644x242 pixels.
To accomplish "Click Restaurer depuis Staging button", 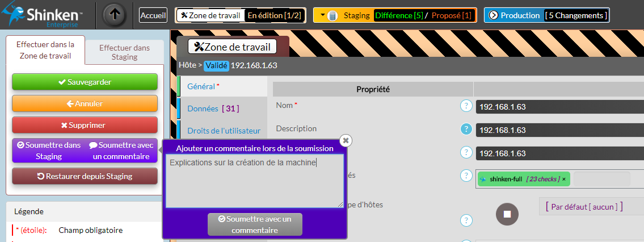I will tap(85, 176).
